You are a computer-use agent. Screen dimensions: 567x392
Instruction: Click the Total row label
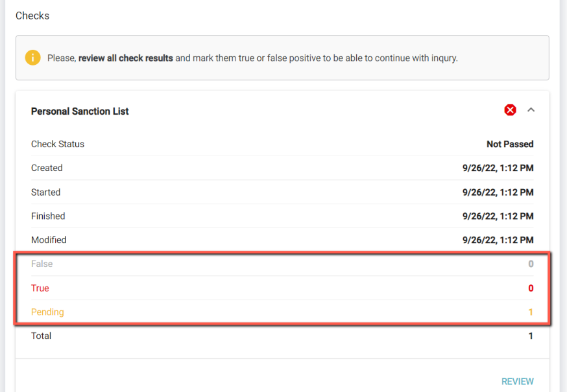[x=42, y=336]
